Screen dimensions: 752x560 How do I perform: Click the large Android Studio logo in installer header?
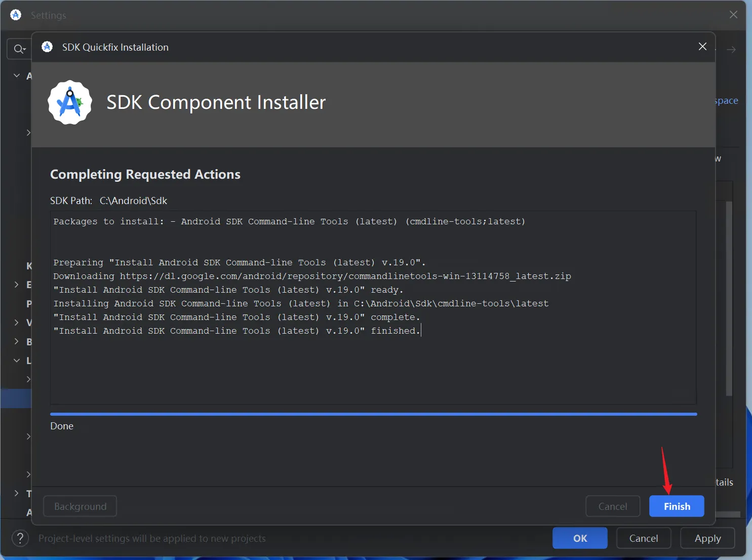click(70, 102)
